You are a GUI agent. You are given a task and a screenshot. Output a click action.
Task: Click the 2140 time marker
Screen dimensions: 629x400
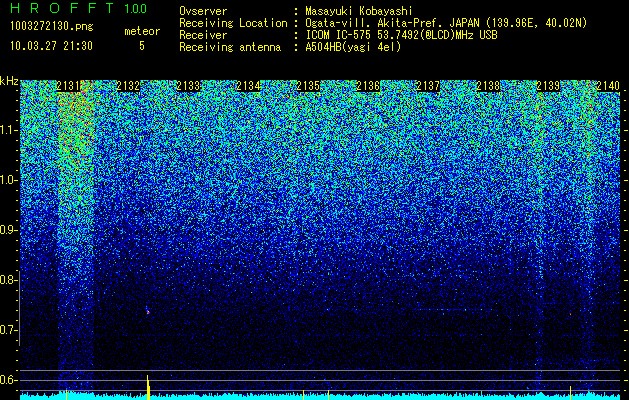point(608,86)
